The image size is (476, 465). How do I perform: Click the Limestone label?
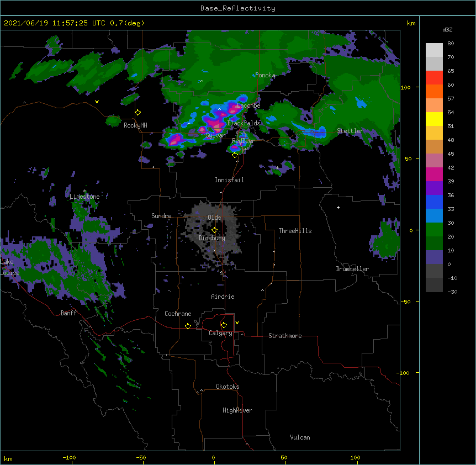[84, 197]
